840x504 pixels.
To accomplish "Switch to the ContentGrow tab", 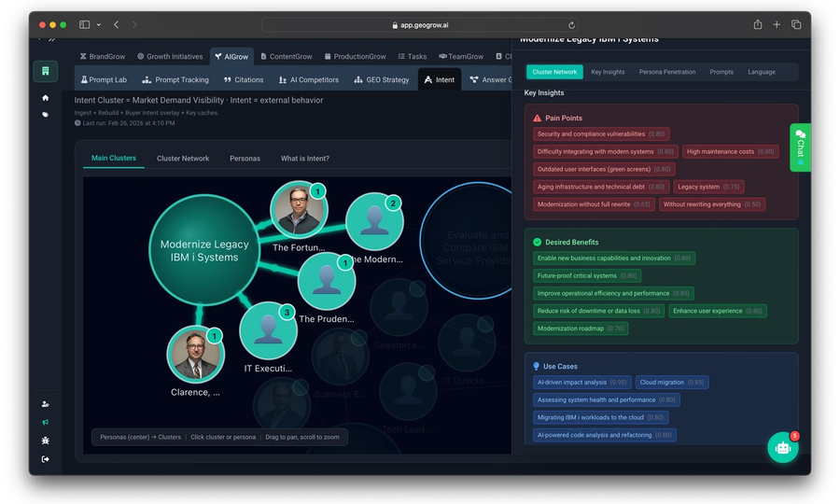I will tap(287, 56).
